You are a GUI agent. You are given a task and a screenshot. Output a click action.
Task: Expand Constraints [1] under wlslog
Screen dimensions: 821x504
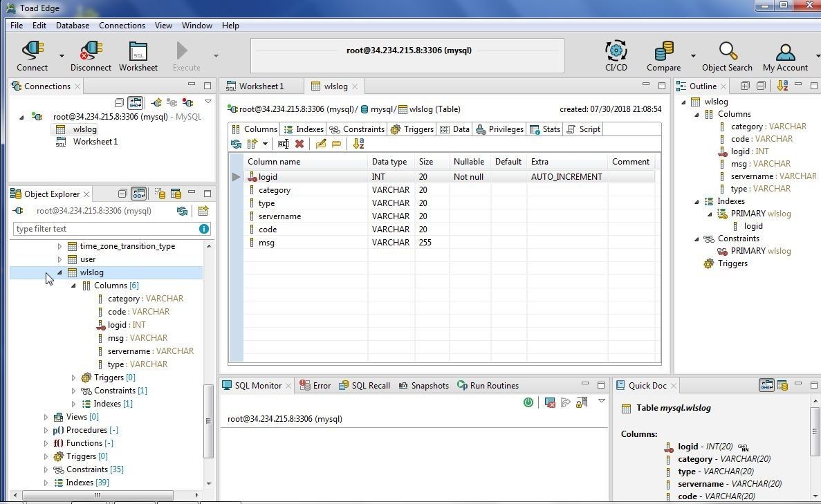73,391
